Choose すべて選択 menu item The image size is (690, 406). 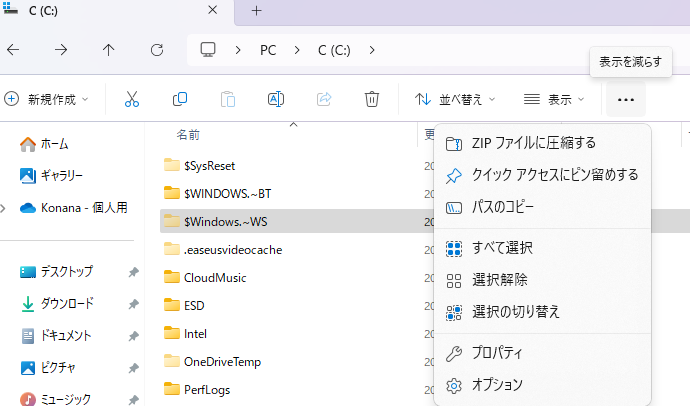[542, 248]
